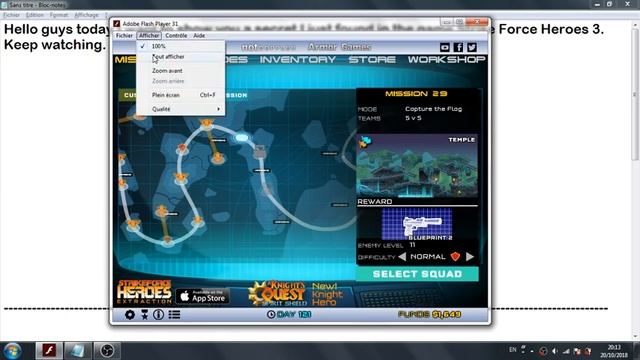Click the Windows Start orb
Viewport: 640px width, 360px height.
click(x=12, y=350)
